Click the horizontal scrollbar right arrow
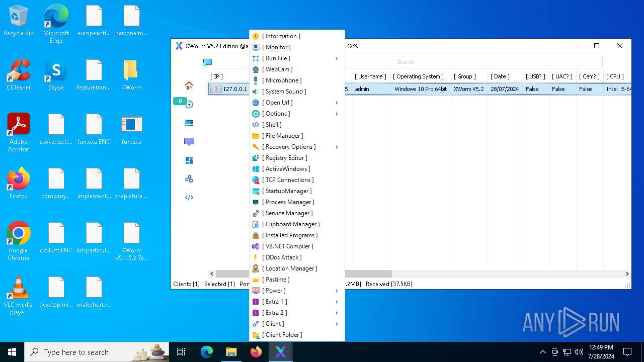644x362 pixels. click(x=627, y=274)
